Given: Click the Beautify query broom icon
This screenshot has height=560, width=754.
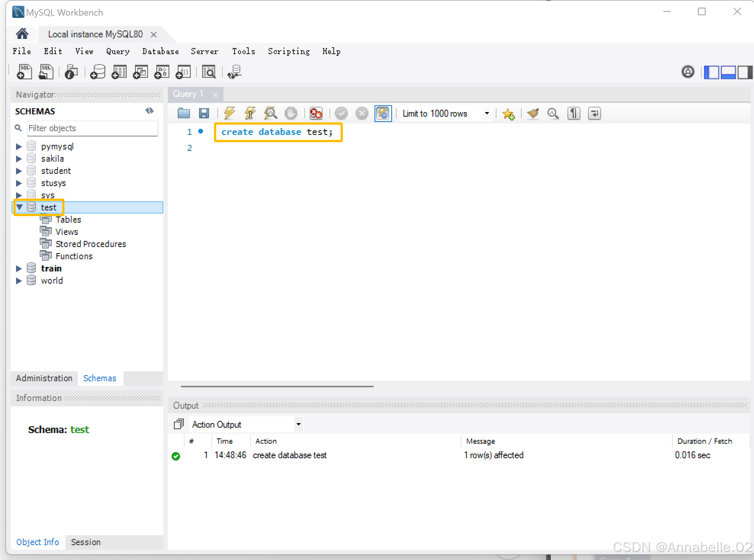Looking at the screenshot, I should (x=533, y=113).
